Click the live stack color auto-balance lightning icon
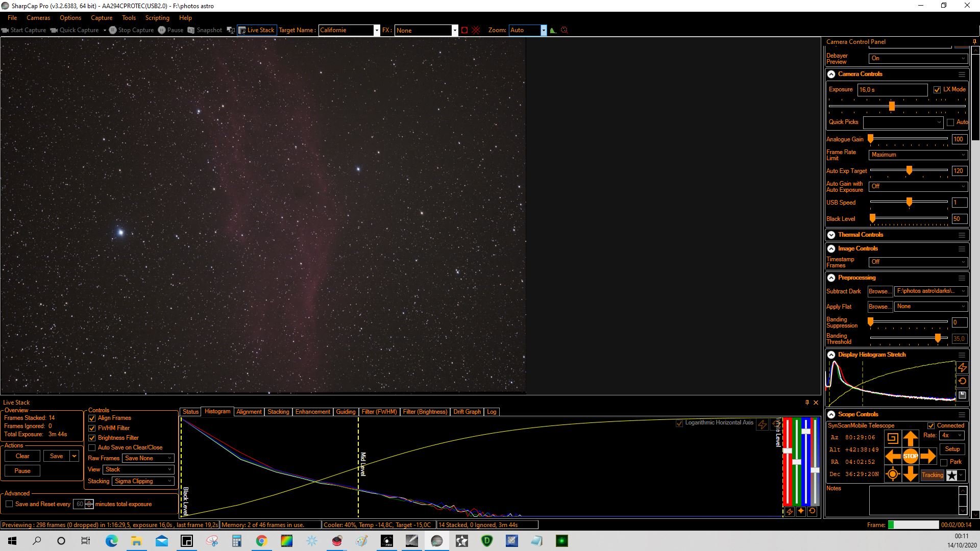Image resolution: width=980 pixels, height=551 pixels. click(x=790, y=511)
